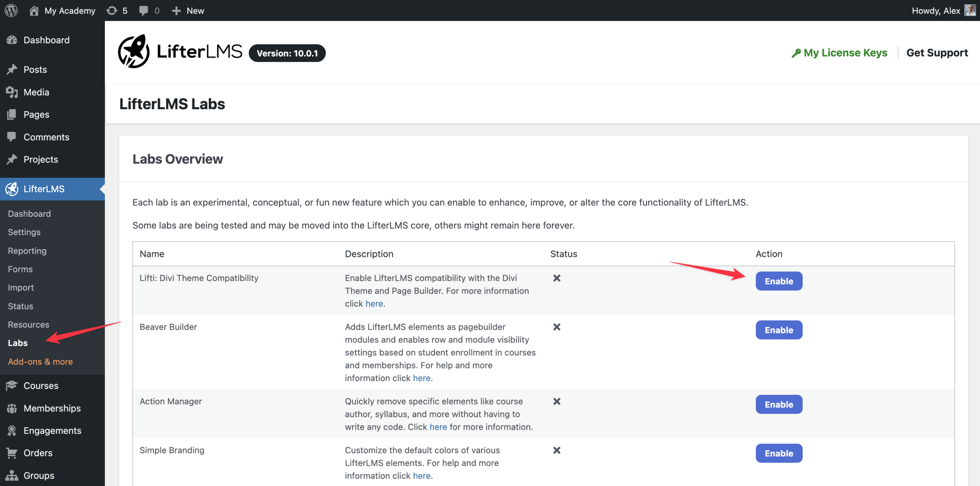Click the Projects pin icon
980x486 pixels.
tap(12, 159)
